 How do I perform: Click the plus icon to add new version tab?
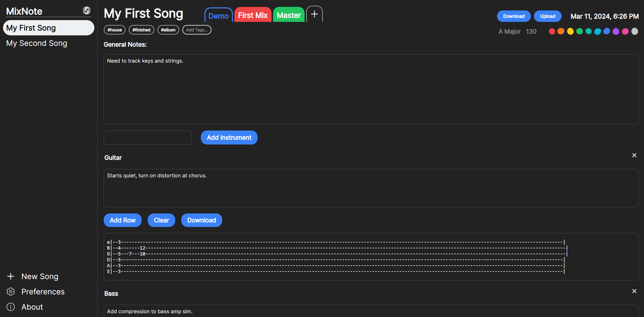click(314, 14)
